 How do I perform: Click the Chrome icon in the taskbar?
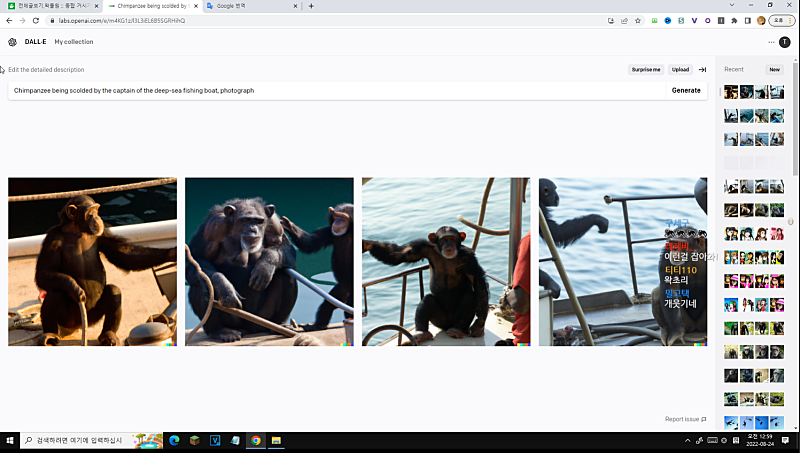click(x=256, y=440)
